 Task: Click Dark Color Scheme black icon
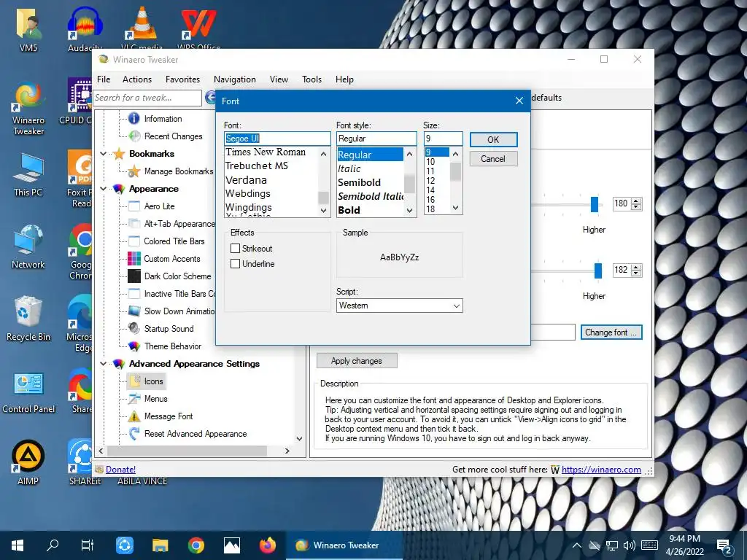tap(134, 276)
